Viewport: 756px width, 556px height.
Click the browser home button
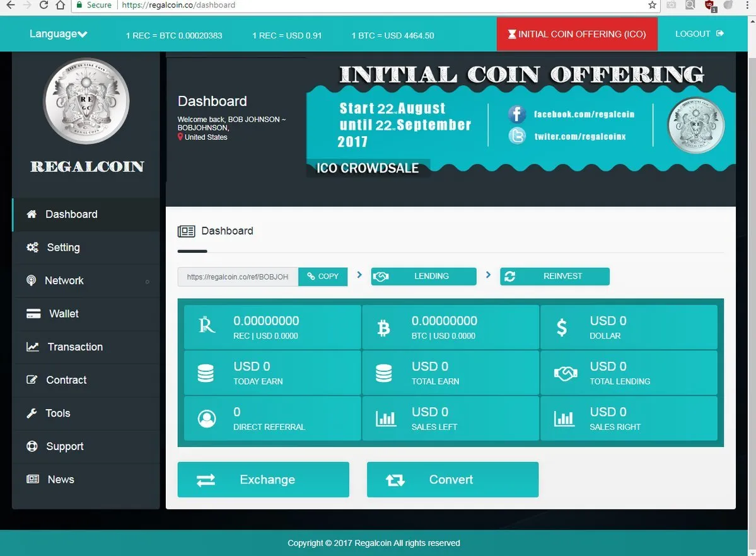click(x=61, y=5)
